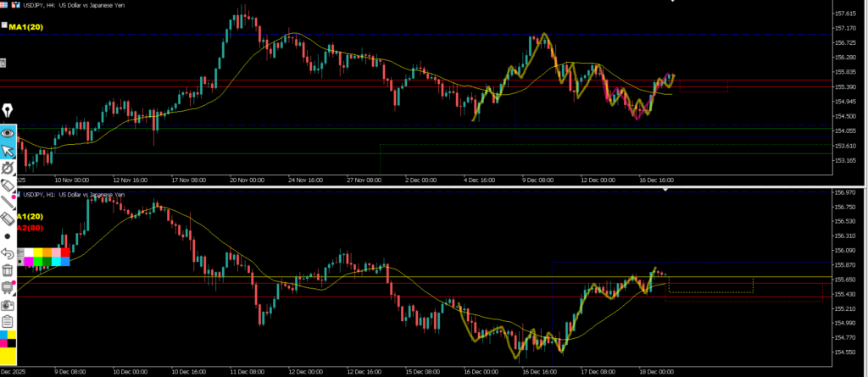
Task: Click the USDJPY, H1 chart title
Action: tap(74, 195)
